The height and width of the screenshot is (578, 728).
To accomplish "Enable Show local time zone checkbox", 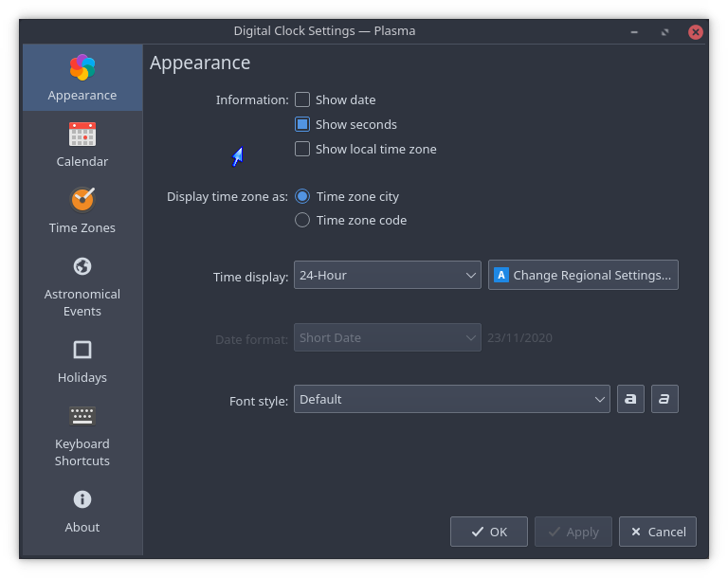I will pyautogui.click(x=302, y=149).
